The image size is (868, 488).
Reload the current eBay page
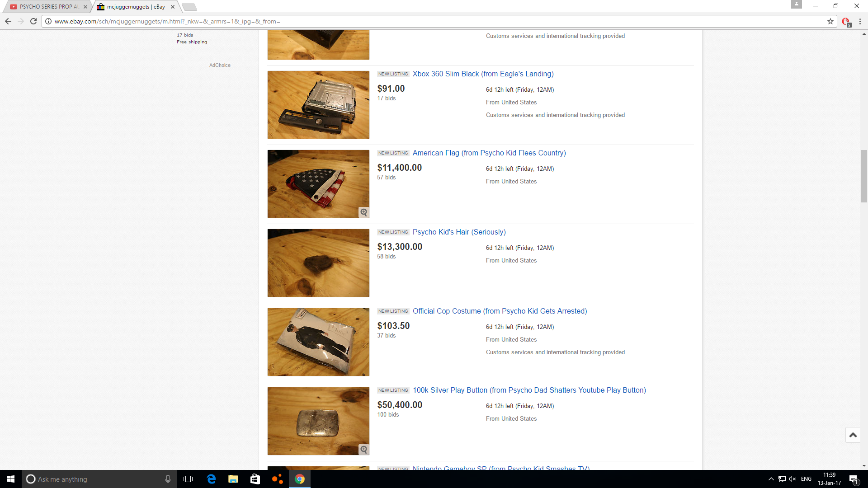click(33, 21)
